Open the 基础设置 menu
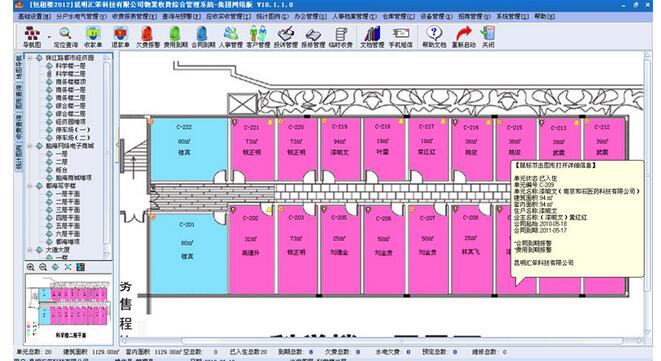This screenshot has width=661, height=361. coord(35,16)
